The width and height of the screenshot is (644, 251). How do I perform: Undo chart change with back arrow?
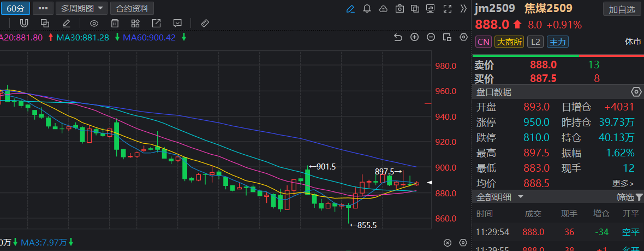(x=397, y=37)
